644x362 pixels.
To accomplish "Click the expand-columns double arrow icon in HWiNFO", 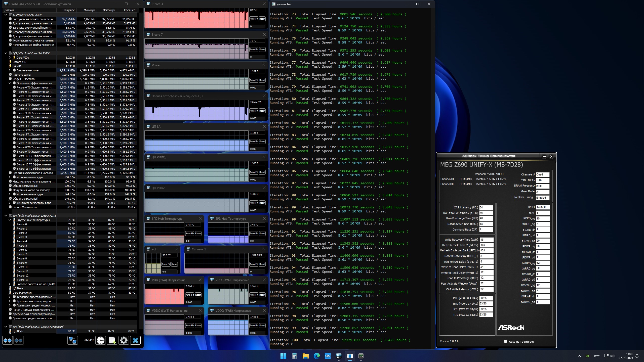I will pos(8,340).
